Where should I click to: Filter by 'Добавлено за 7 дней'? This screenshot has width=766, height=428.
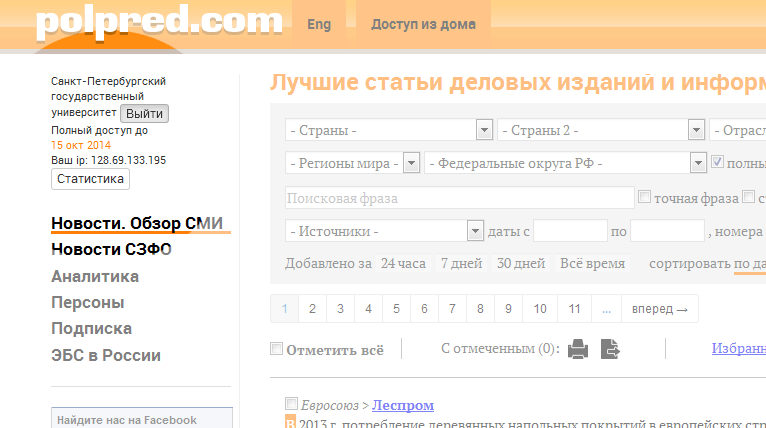click(x=459, y=264)
